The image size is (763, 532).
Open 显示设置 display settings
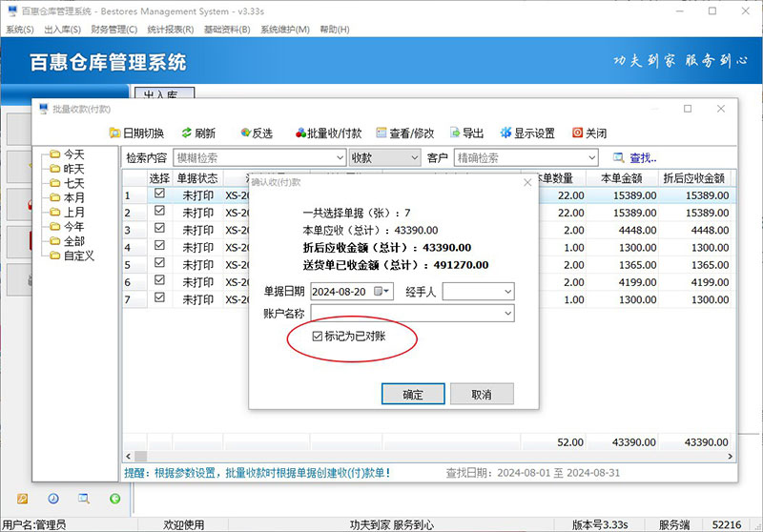[527, 133]
